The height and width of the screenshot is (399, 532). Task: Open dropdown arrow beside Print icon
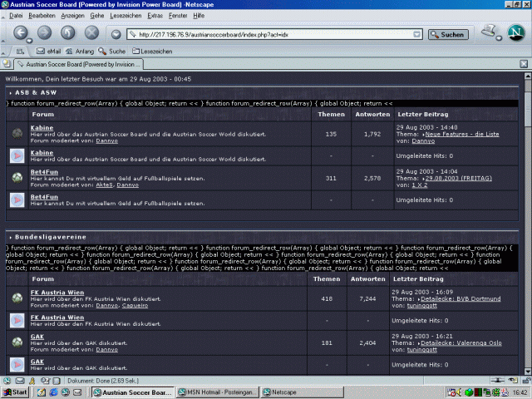pos(499,38)
